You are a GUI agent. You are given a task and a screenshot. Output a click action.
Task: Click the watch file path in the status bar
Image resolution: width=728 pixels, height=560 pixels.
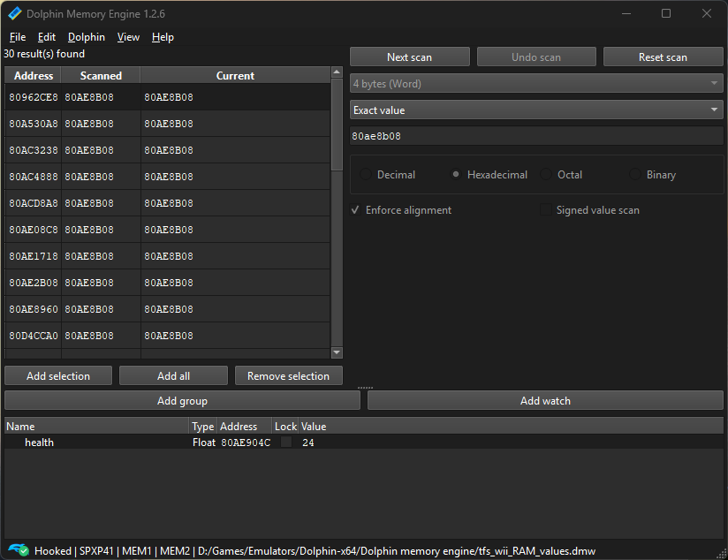(x=397, y=550)
